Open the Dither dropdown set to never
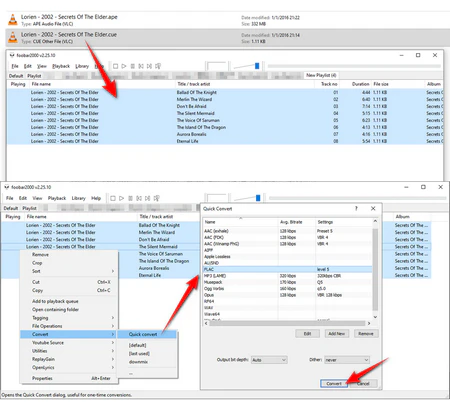This screenshot has width=450, height=412. [347, 360]
